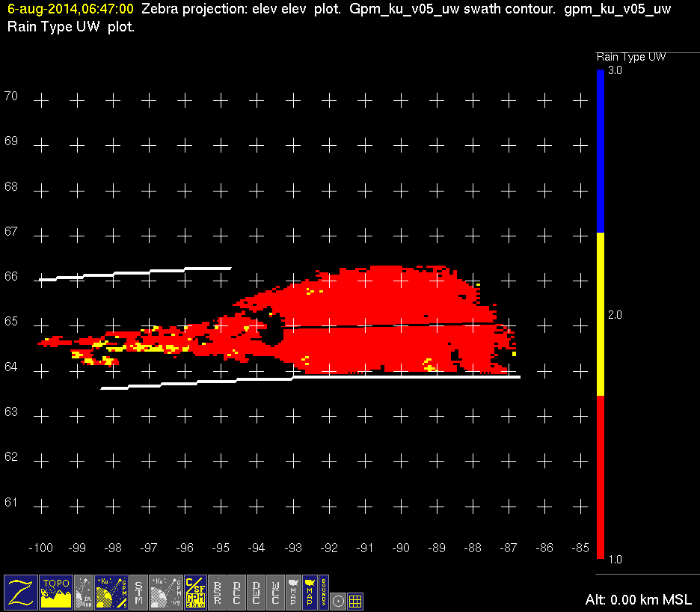Click the 1.0 color bar value

[615, 560]
